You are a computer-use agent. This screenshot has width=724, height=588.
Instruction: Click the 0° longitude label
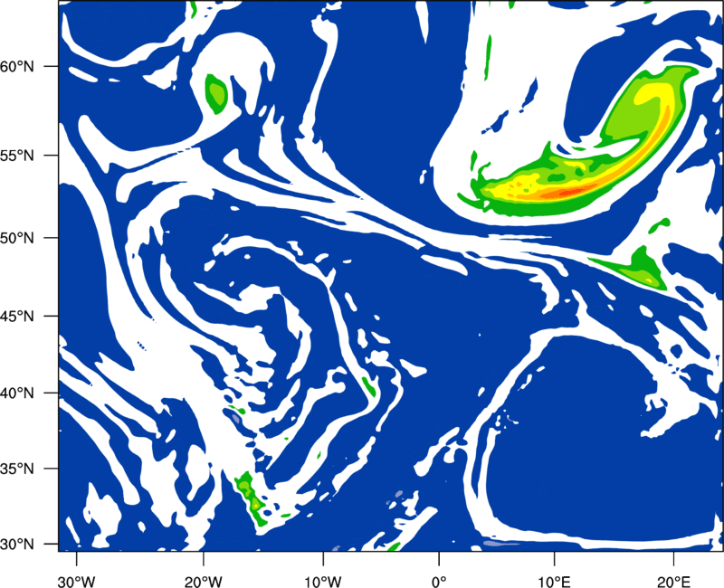[x=439, y=582]
